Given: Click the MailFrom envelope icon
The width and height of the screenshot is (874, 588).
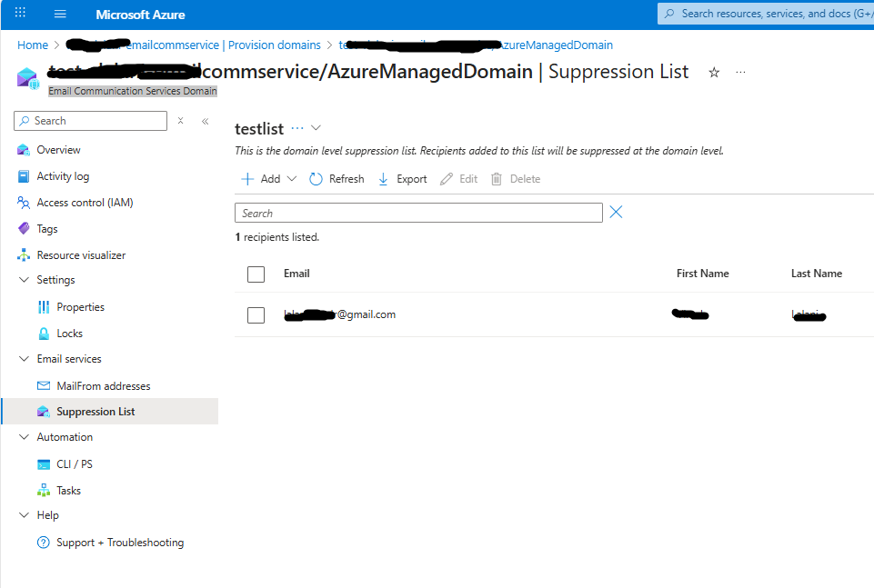Looking at the screenshot, I should [44, 385].
